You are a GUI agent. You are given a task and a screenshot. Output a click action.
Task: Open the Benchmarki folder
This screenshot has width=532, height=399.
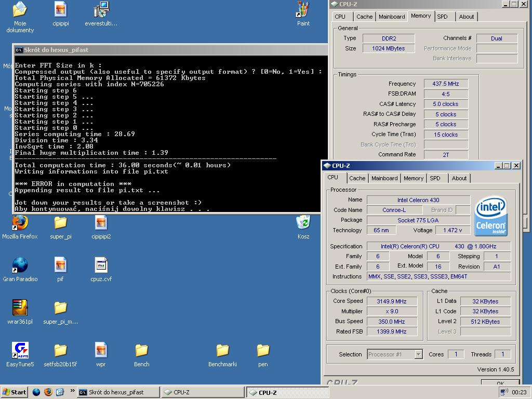pos(222,351)
